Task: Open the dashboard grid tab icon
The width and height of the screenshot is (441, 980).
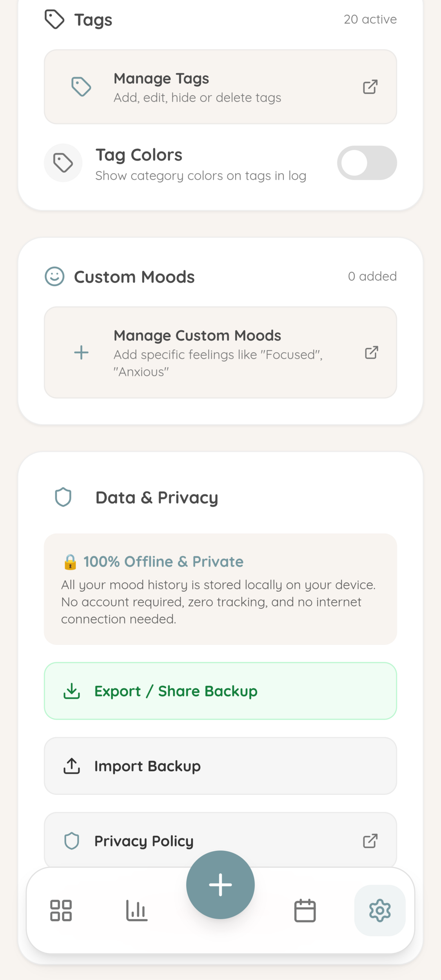Action: click(61, 910)
